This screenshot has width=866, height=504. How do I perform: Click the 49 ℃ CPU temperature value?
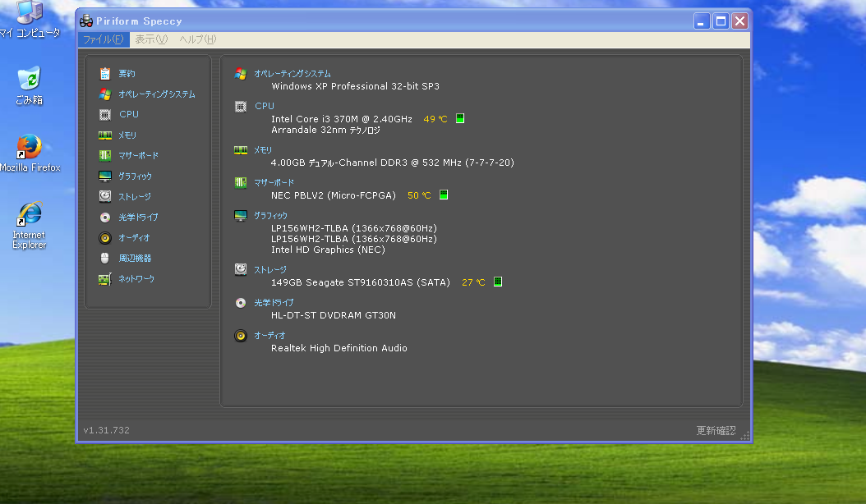pyautogui.click(x=435, y=119)
